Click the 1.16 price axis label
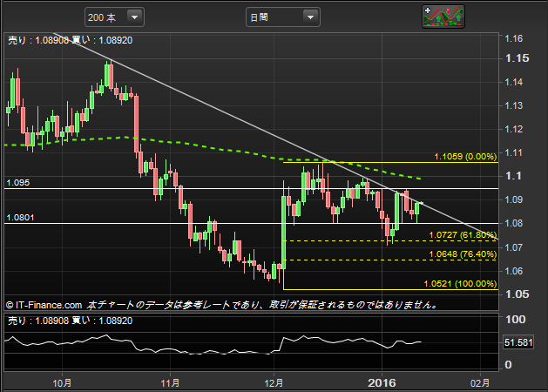The image size is (548, 392). pos(514,38)
